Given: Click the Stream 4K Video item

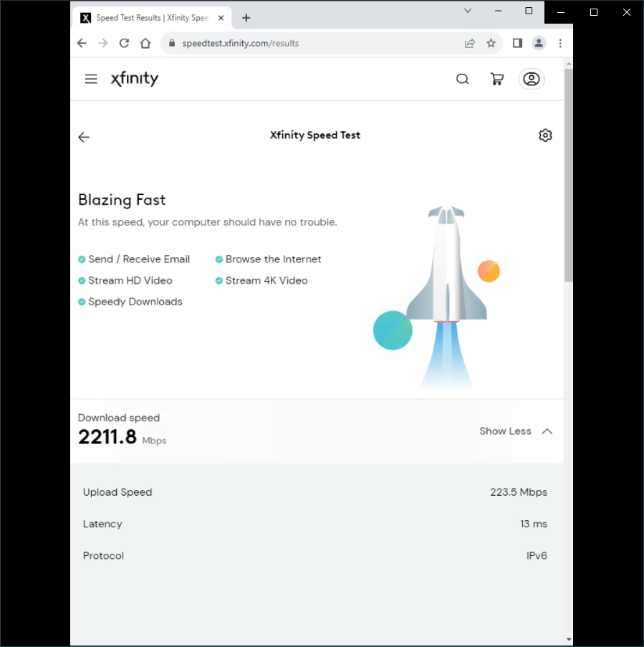Looking at the screenshot, I should pos(261,281).
